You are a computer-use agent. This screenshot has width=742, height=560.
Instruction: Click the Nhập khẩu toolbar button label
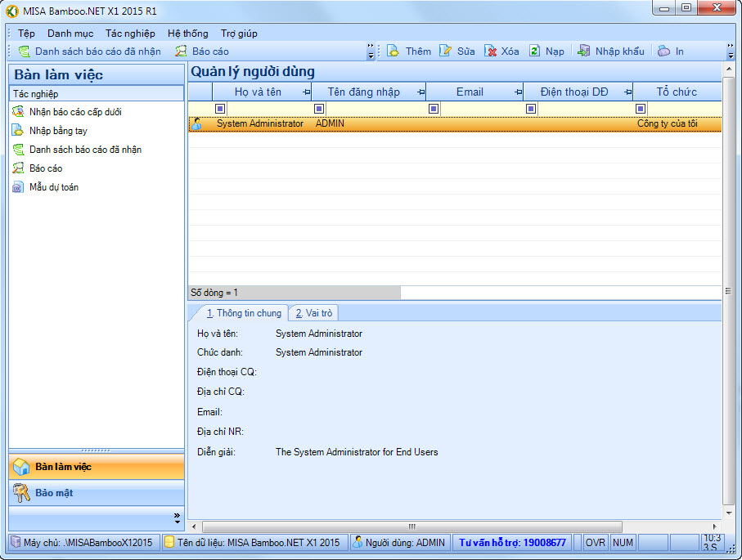point(620,51)
